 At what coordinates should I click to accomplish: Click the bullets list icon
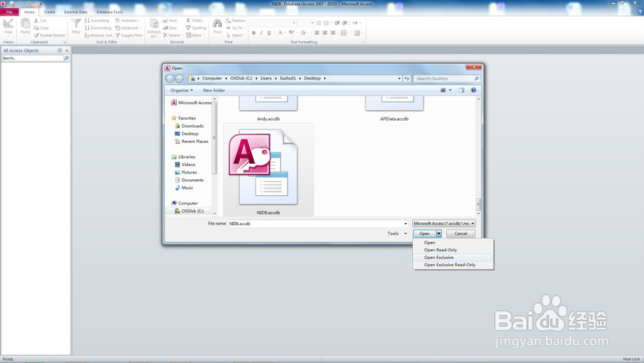click(x=319, y=23)
